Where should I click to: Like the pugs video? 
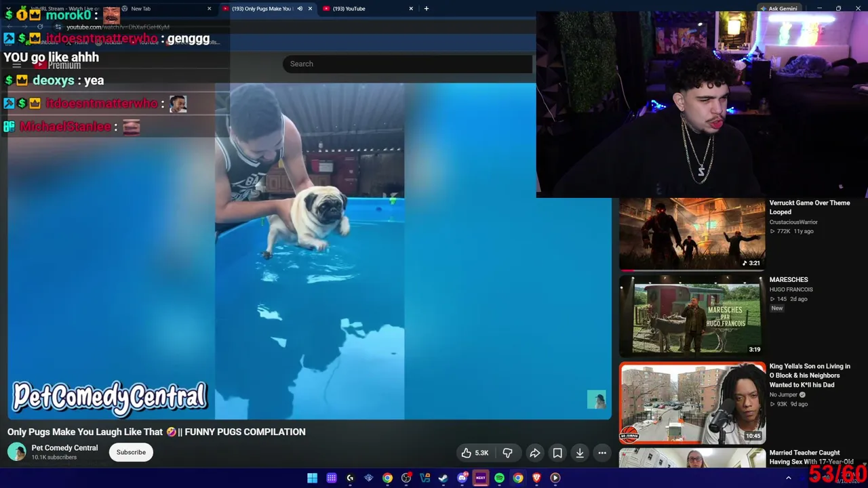point(475,453)
